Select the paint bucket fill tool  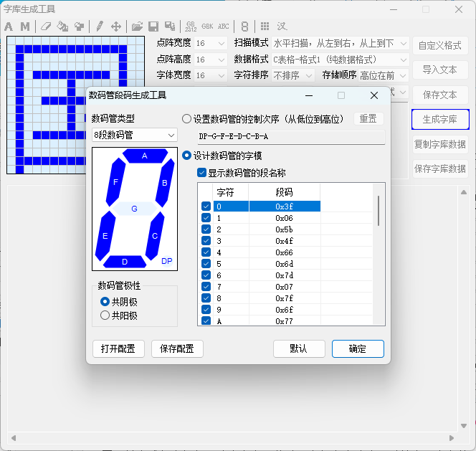pos(62,27)
